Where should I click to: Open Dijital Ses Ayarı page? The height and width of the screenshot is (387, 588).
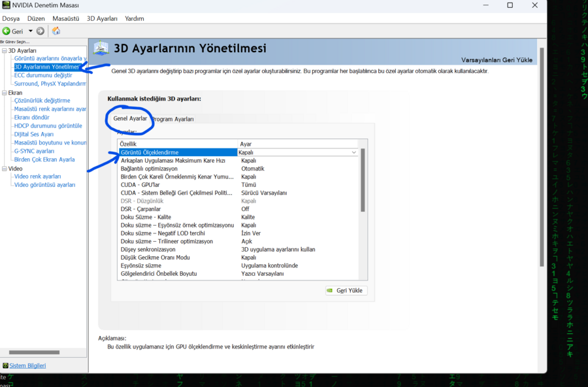coord(34,134)
